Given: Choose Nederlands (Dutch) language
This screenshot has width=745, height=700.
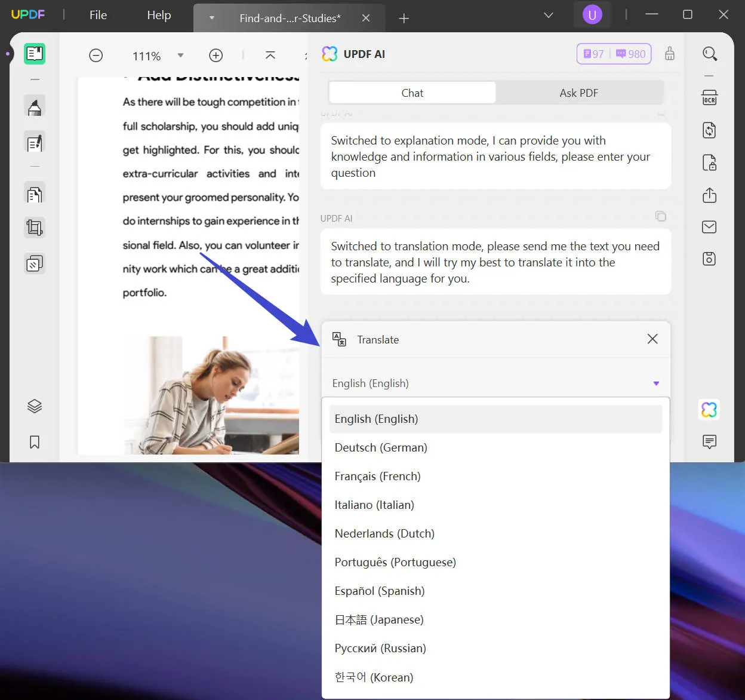Looking at the screenshot, I should click(495, 533).
